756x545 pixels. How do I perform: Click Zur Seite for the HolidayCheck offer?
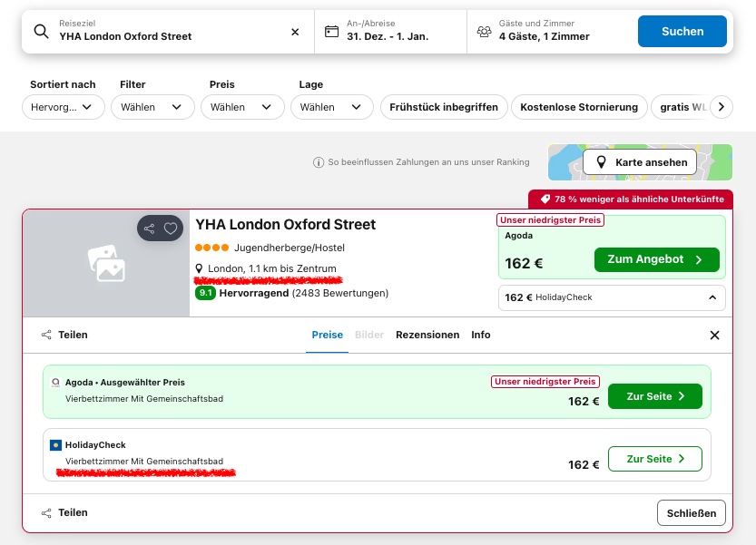tap(654, 459)
